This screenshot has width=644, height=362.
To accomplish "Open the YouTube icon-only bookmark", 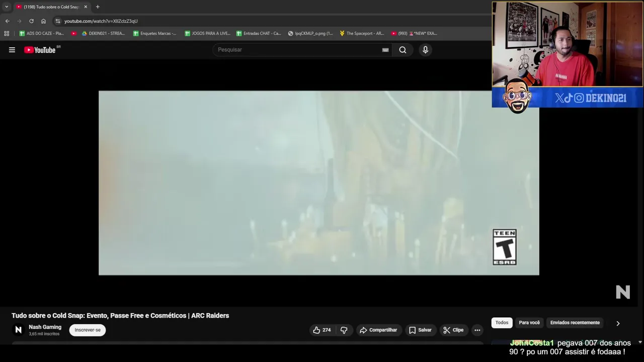I will point(74,34).
